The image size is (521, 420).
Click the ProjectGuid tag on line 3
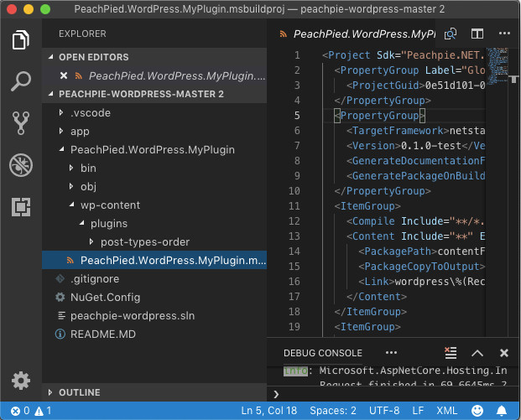386,86
